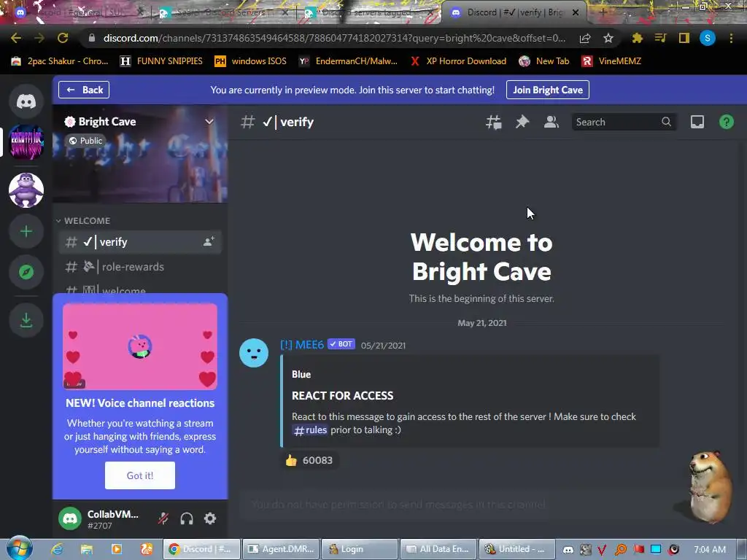This screenshot has height=560, width=747.
Task: Open the MEE6 bot avatar
Action: pos(253,353)
